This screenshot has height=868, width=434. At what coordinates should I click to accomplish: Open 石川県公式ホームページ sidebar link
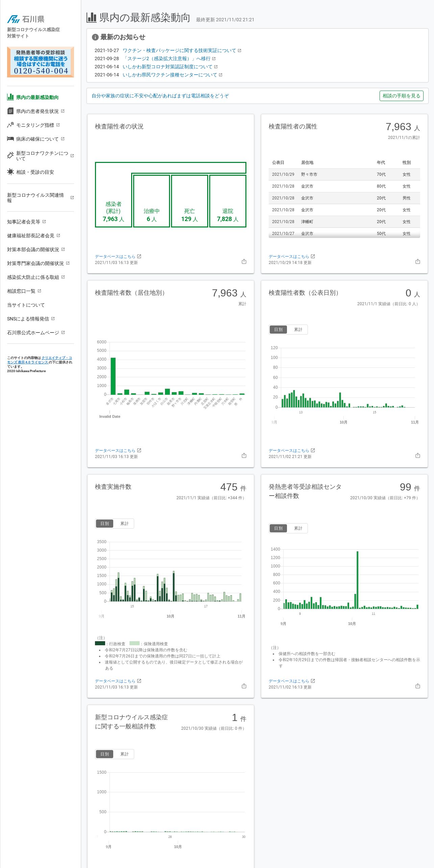36,333
